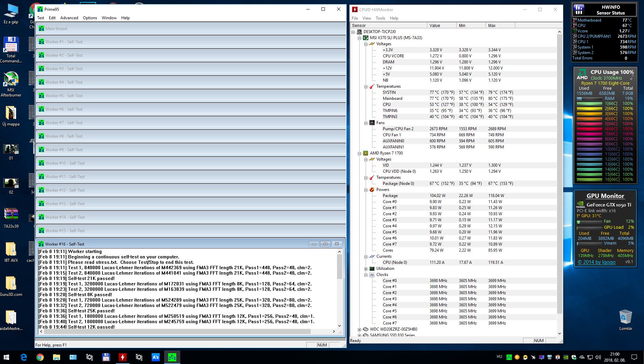644x364 pixels.
Task: Collapse the Currents group
Action: (366, 256)
